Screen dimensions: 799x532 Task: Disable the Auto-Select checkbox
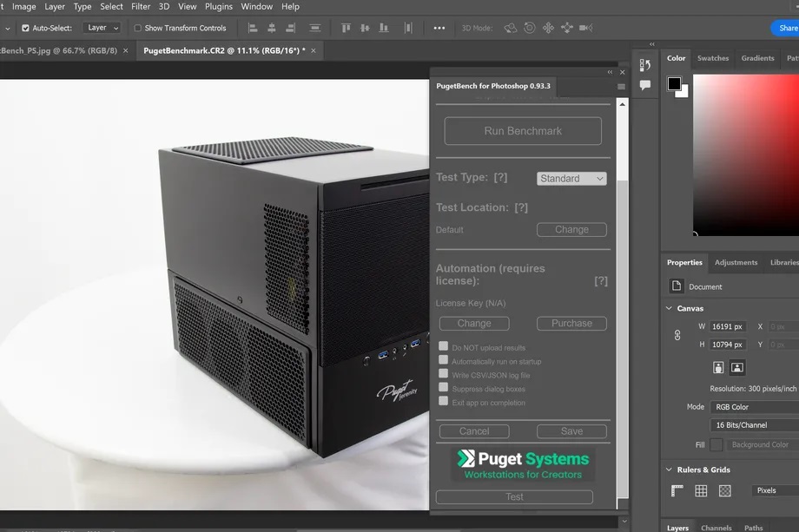pos(25,28)
